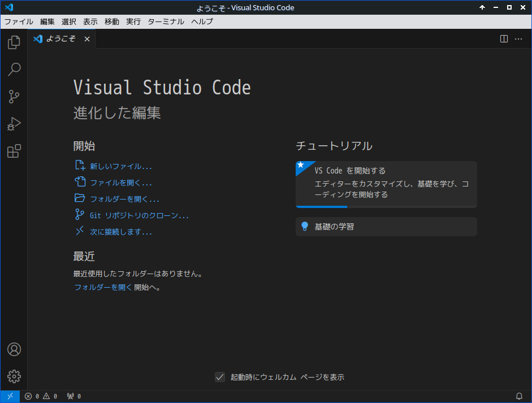Click the keep-above arrow in title bar
The width and height of the screenshot is (532, 403).
tap(482, 7)
